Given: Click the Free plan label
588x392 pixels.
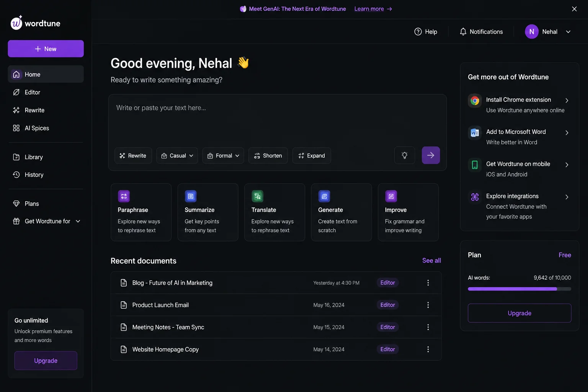Looking at the screenshot, I should pos(565,255).
